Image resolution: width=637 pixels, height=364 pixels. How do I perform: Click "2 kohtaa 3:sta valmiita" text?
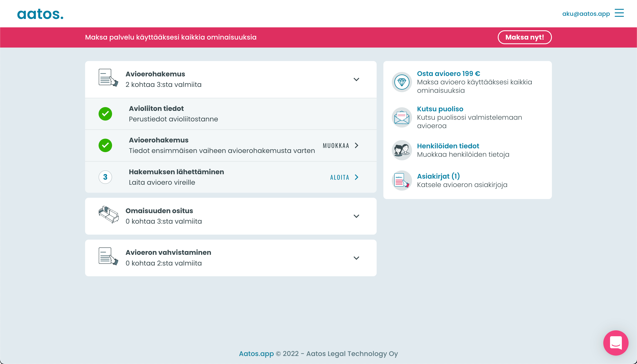point(163,85)
